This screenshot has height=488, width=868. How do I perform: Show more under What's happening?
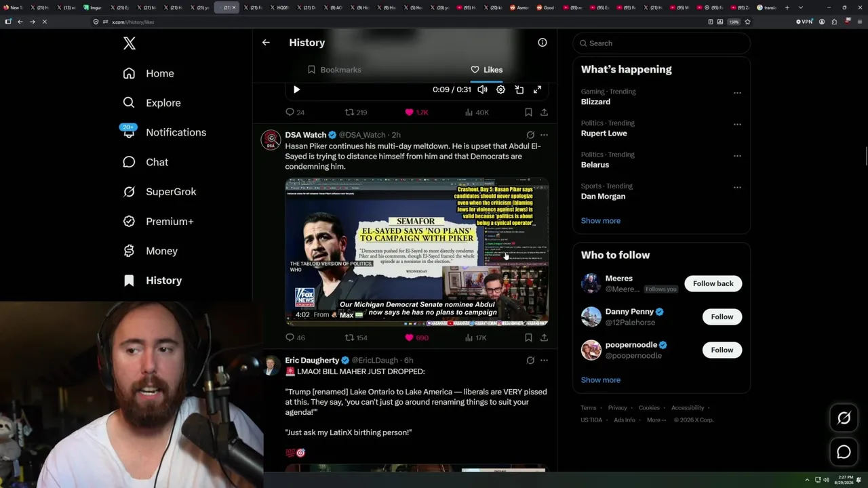[601, 221]
